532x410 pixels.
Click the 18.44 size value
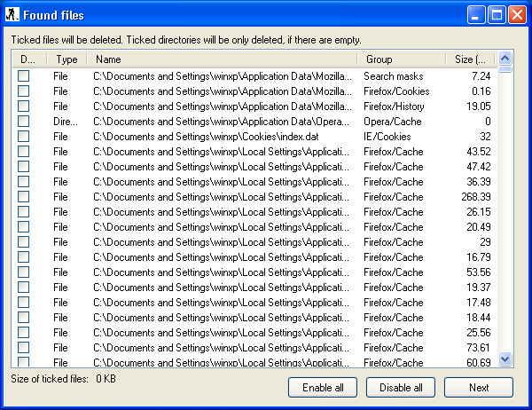coord(479,318)
